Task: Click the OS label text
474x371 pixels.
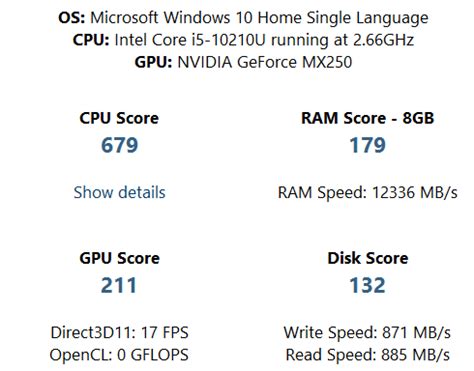Action: [x=72, y=17]
